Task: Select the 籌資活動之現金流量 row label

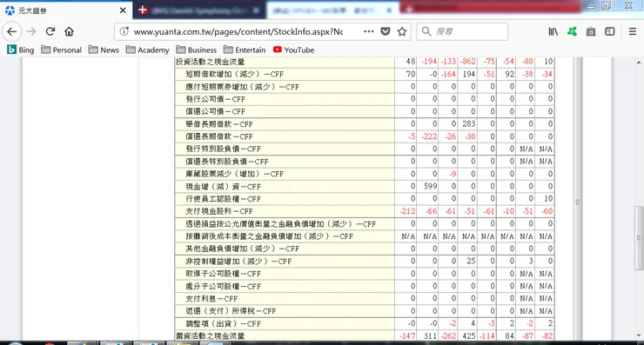Action: coord(211,335)
